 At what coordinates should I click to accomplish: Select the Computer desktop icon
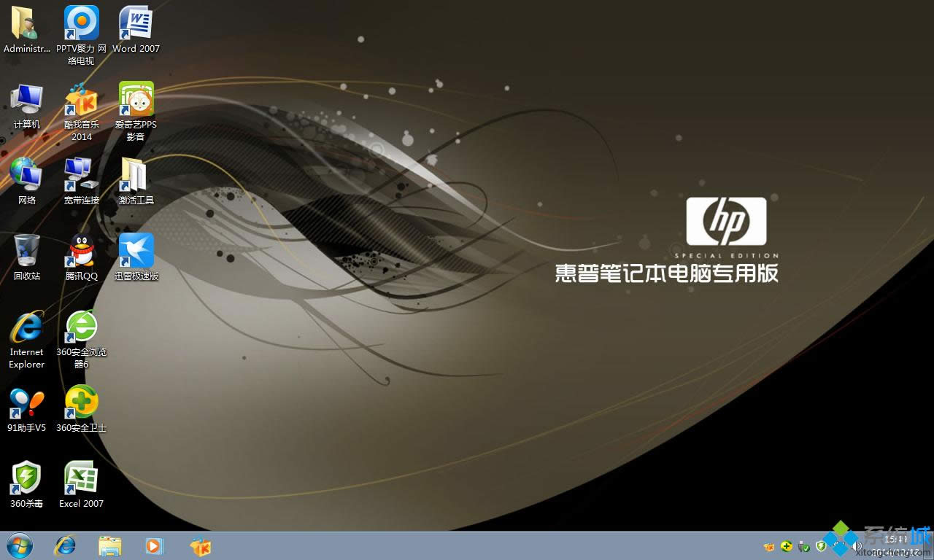[x=26, y=100]
